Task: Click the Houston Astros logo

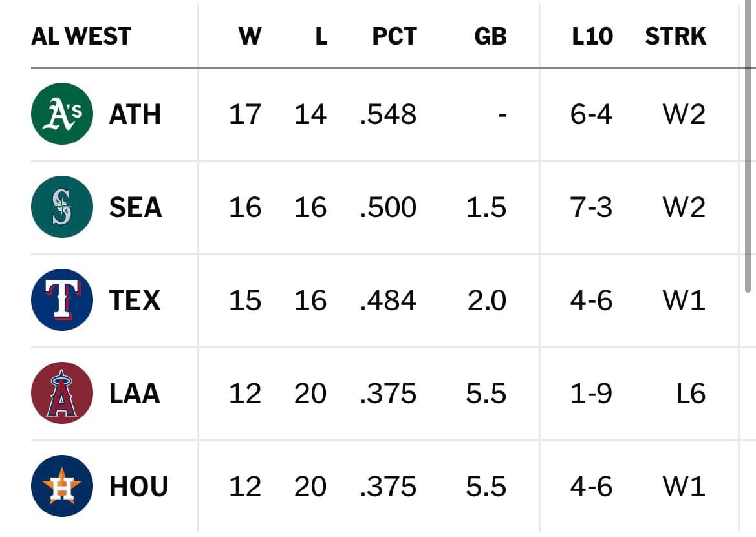Action: pos(61,485)
